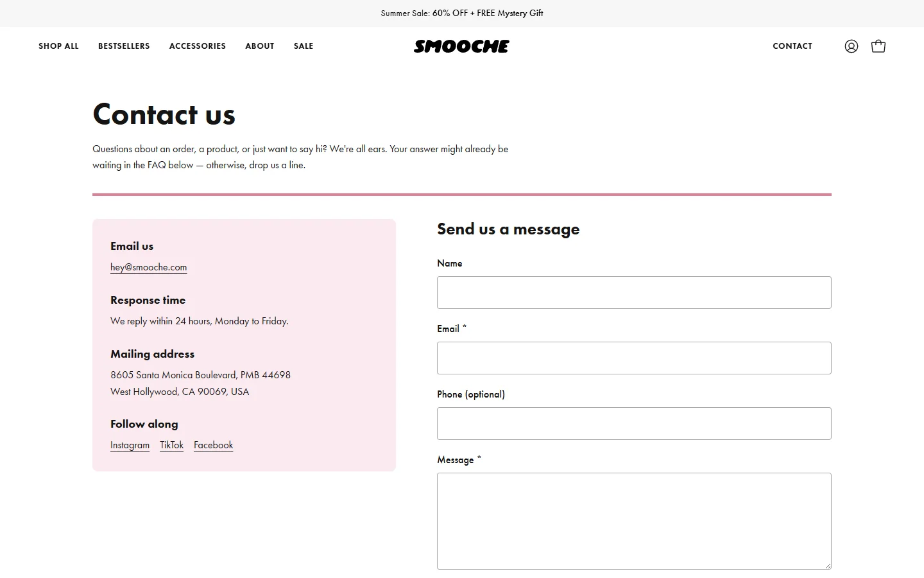The image size is (924, 578).
Task: Go to BESTSELLERS in navigation
Action: pyautogui.click(x=124, y=46)
